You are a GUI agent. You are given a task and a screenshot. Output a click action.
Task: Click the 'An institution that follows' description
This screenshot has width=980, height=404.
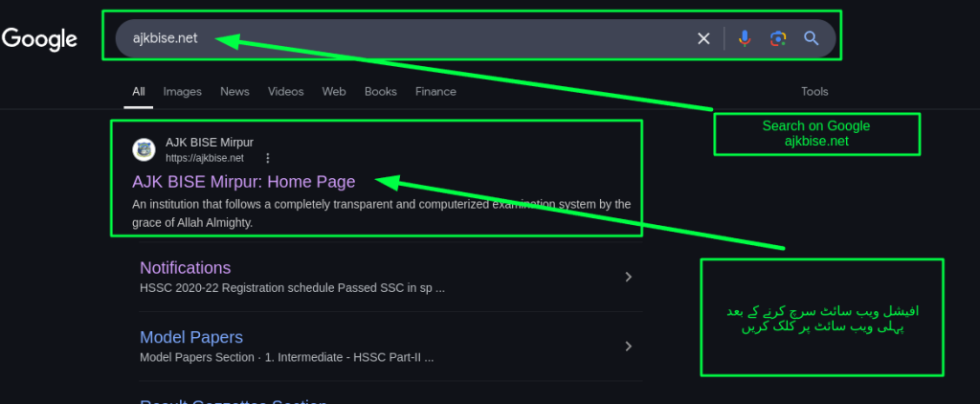(x=381, y=213)
